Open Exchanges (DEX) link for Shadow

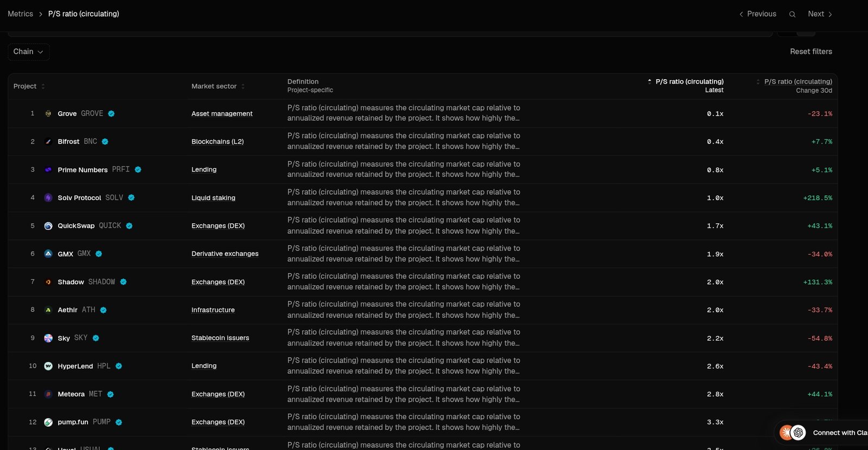point(218,282)
